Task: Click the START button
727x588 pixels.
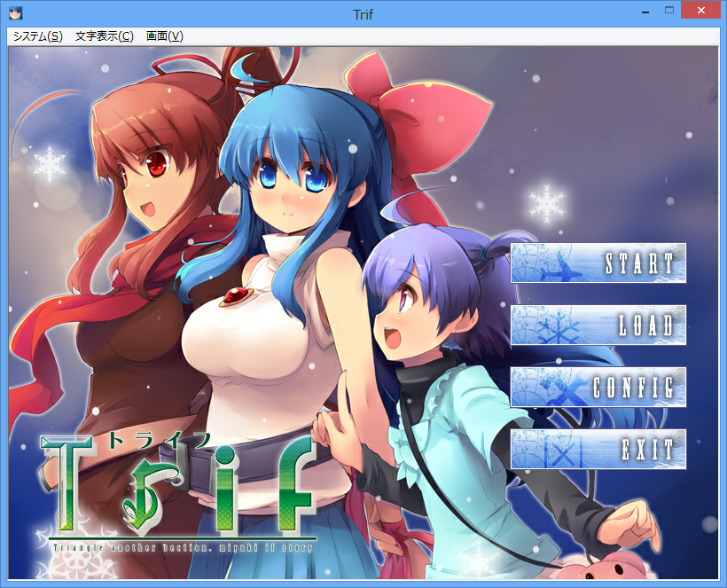Action: coord(598,263)
